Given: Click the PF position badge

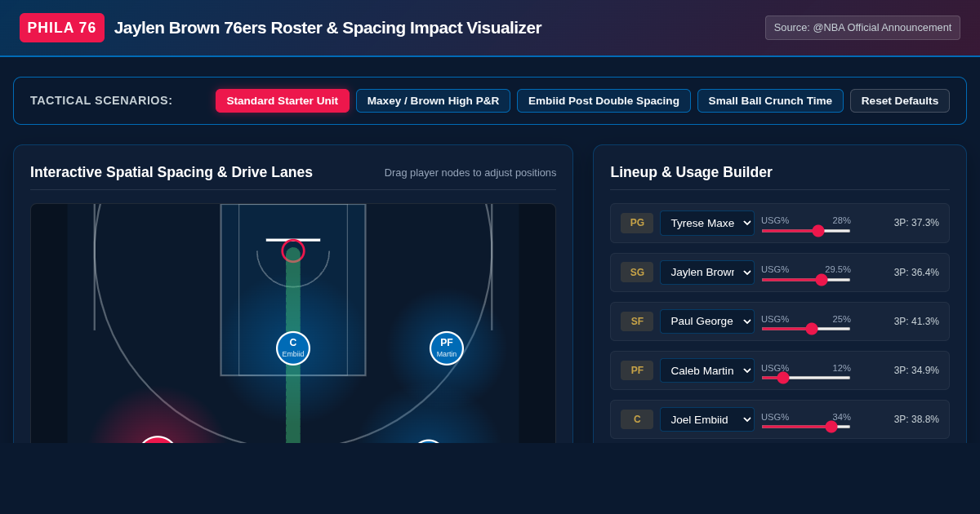Looking at the screenshot, I should click(637, 370).
